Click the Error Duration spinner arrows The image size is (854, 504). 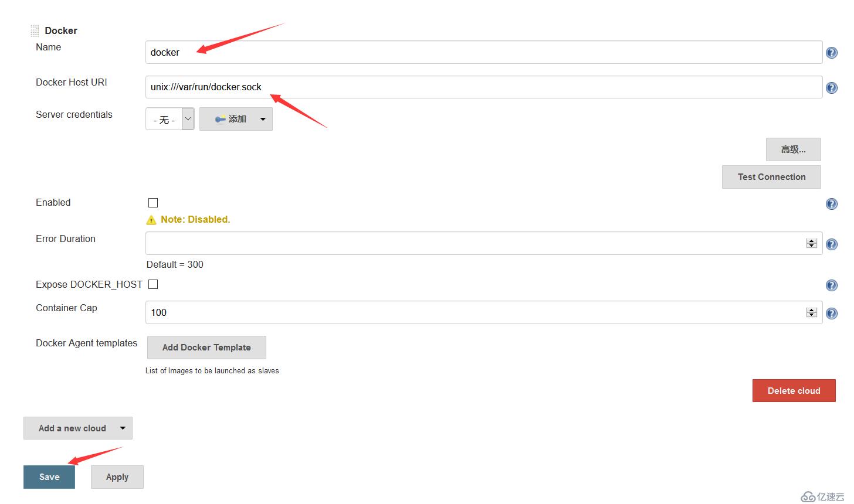pos(812,243)
